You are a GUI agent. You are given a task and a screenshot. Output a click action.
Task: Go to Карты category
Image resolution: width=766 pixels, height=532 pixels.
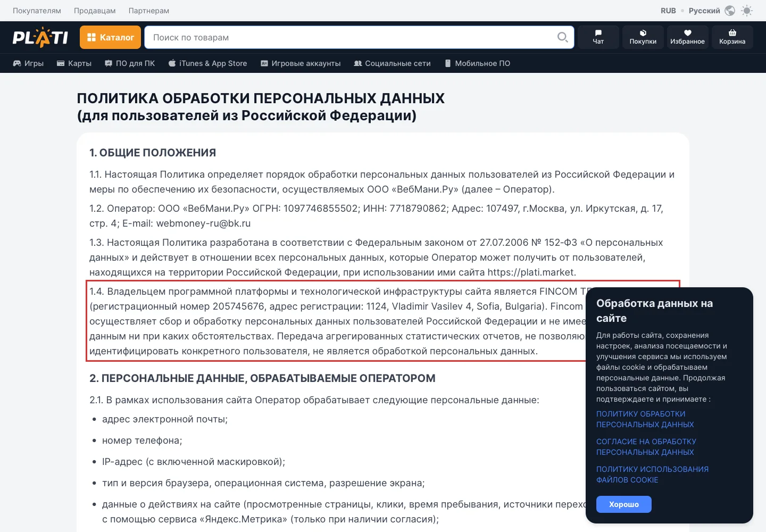click(74, 63)
